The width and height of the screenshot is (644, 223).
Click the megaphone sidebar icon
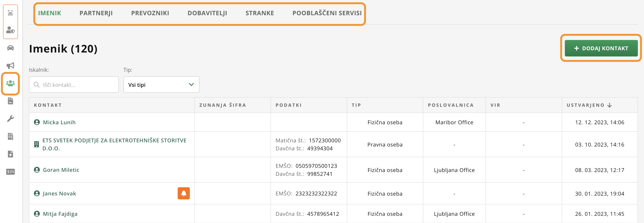pos(10,65)
